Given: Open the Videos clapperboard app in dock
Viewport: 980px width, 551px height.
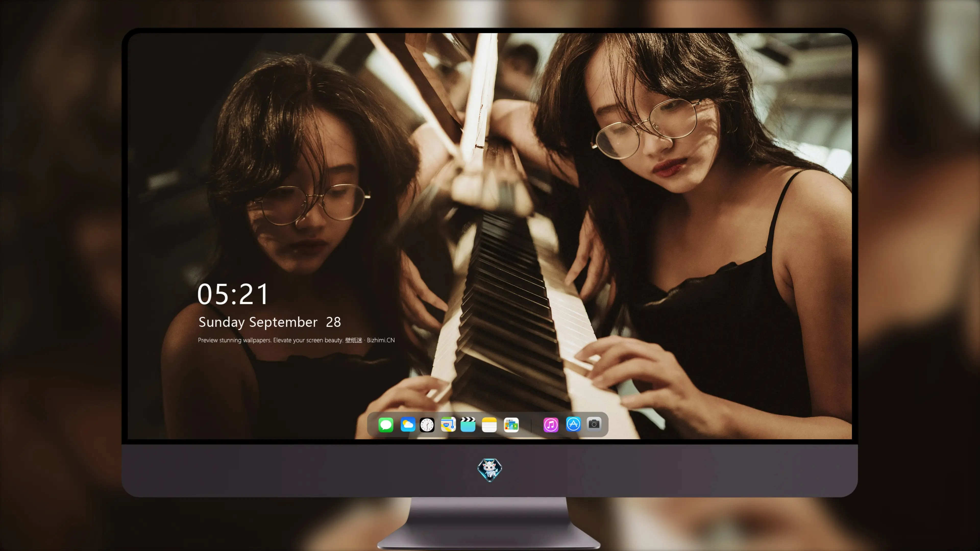Looking at the screenshot, I should point(468,425).
